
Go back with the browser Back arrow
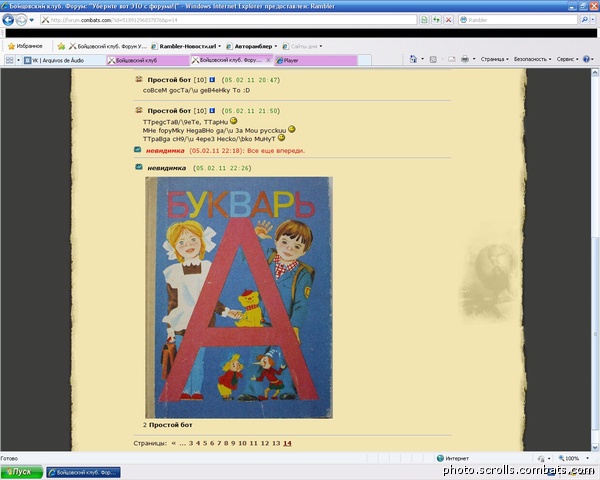coord(8,20)
